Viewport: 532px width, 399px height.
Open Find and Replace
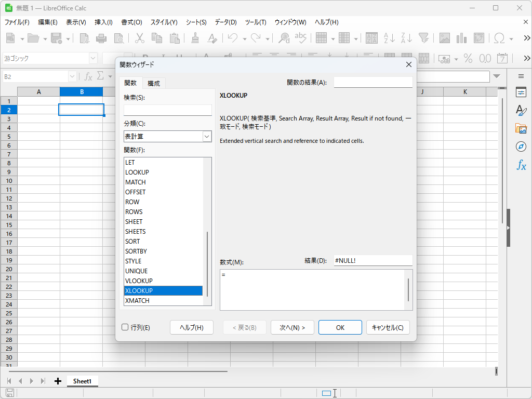pyautogui.click(x=284, y=38)
